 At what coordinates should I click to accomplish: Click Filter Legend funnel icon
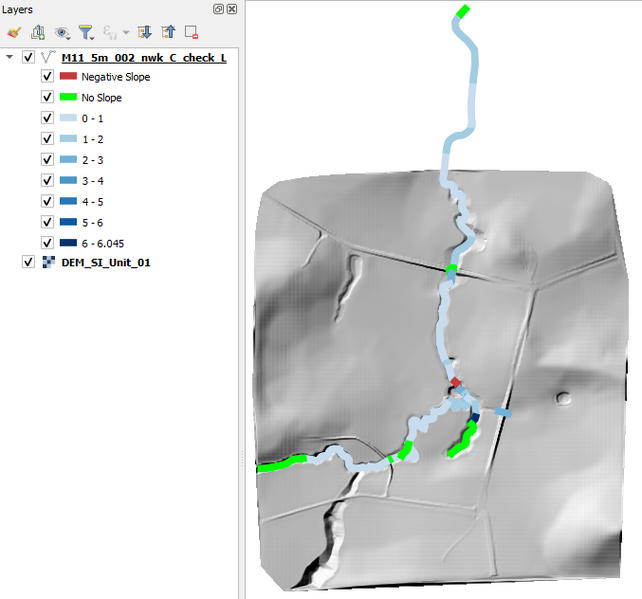tap(86, 32)
